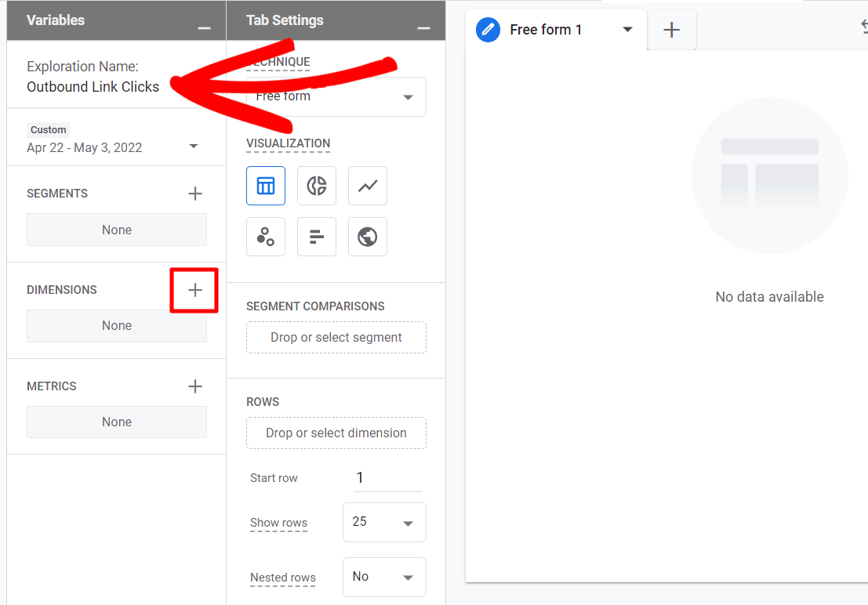Switch to the Free form 1 tab
The image size is (868, 605).
[546, 29]
